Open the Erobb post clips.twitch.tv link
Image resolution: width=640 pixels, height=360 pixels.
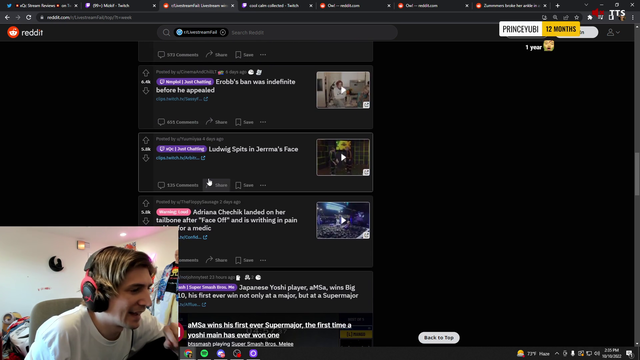pyautogui.click(x=182, y=99)
